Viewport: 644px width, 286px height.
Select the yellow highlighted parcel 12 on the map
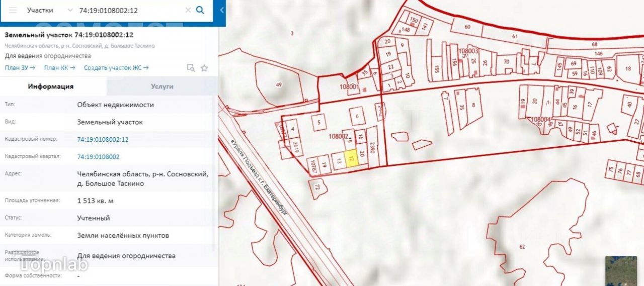point(352,160)
